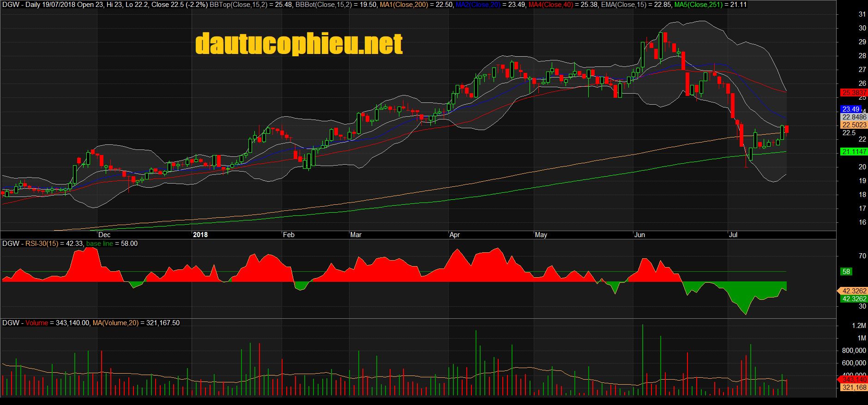
Task: Click the red 343,140 volume value tag
Action: [854, 380]
